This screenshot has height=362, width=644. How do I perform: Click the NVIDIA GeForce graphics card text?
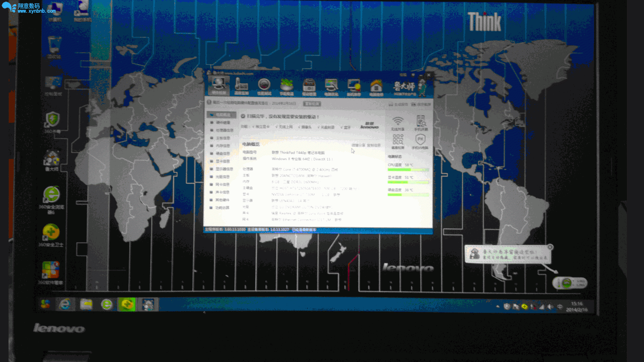point(306,194)
